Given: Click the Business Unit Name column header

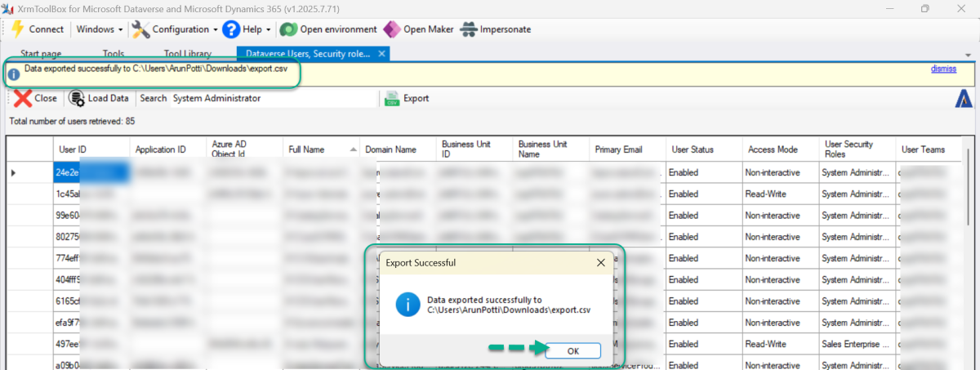Looking at the screenshot, I should (552, 149).
